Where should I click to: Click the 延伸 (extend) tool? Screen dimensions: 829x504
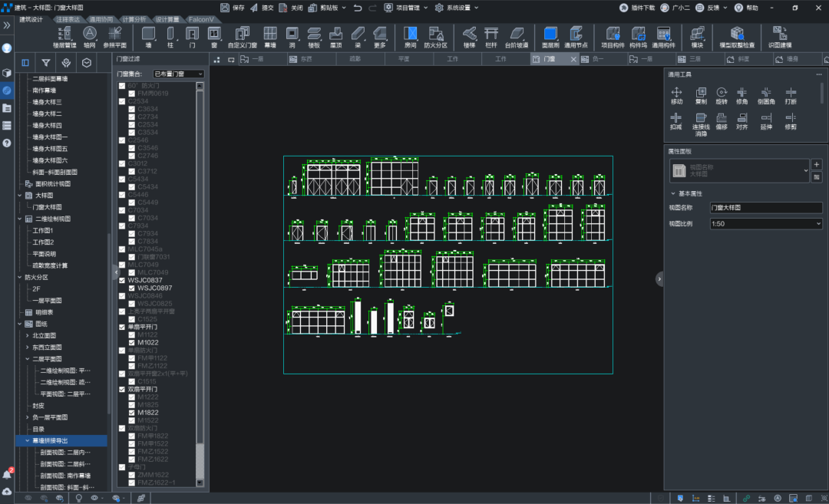766,121
